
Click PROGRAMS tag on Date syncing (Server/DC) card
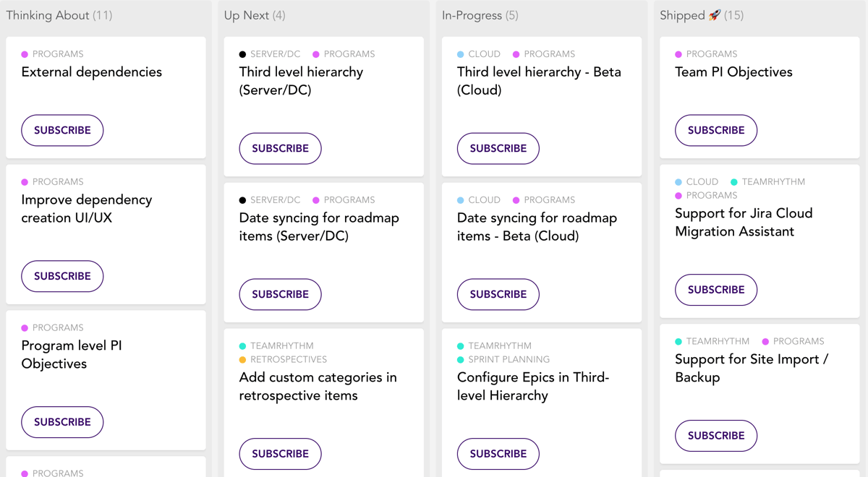click(x=344, y=200)
